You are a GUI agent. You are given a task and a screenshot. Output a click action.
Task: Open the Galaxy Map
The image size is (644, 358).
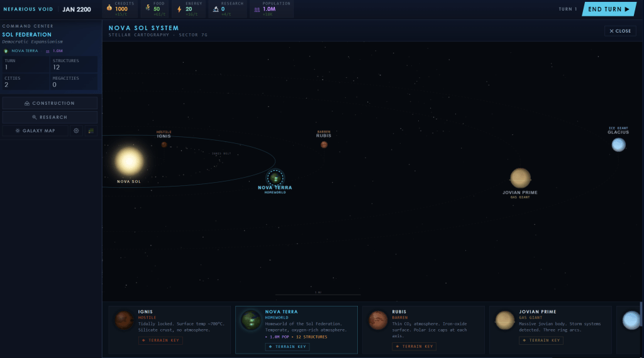[35, 131]
